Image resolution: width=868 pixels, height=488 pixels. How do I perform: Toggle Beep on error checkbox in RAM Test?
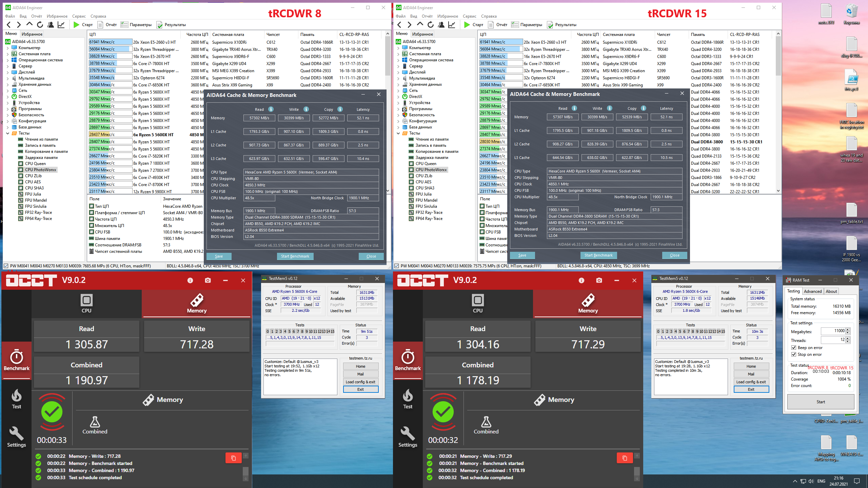click(794, 348)
